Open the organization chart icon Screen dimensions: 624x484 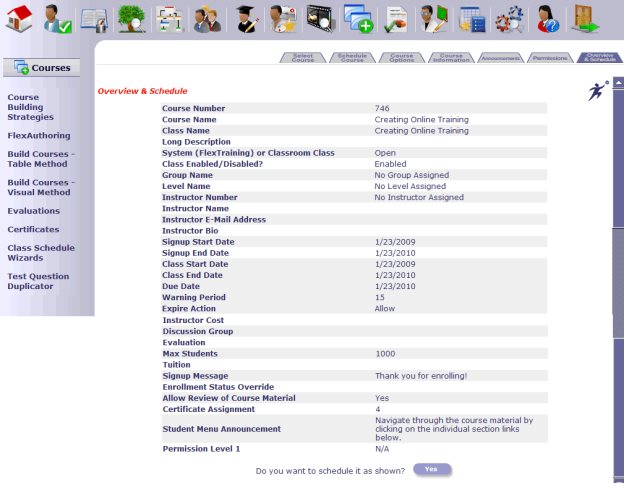click(x=170, y=19)
